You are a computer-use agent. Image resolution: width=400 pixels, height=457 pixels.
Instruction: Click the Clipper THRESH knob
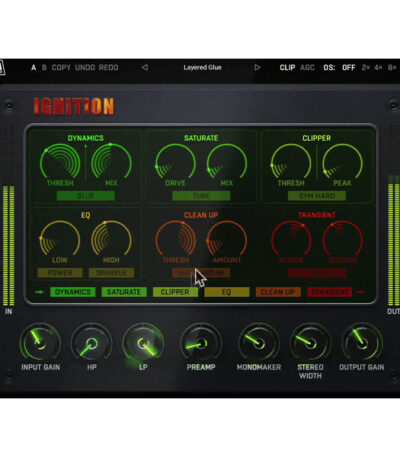[291, 162]
